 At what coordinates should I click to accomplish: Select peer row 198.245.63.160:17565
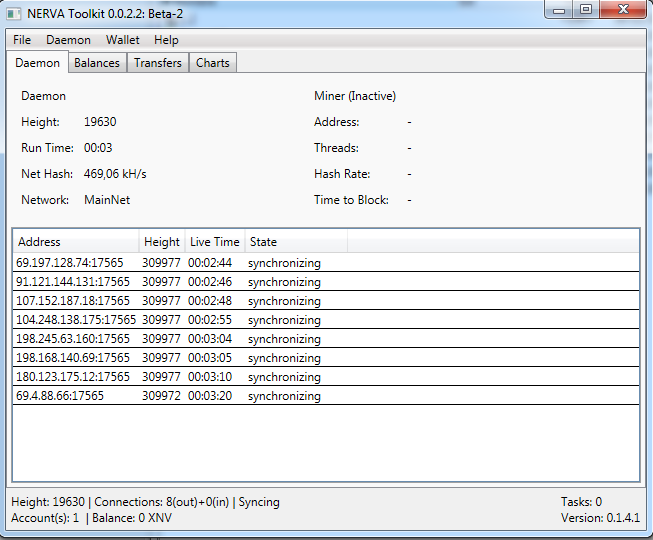pos(326,338)
